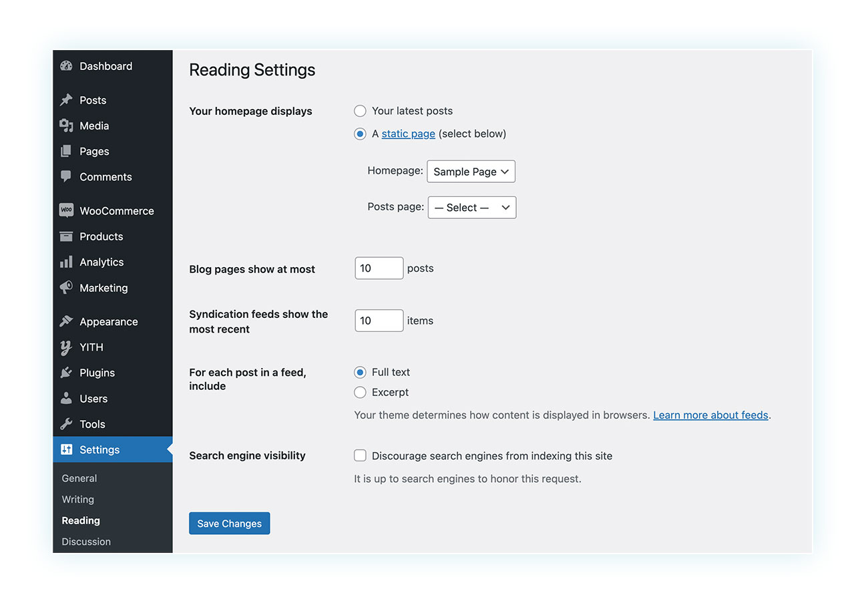868x595 pixels.
Task: Click the Posts pushpin icon
Action: 66,100
